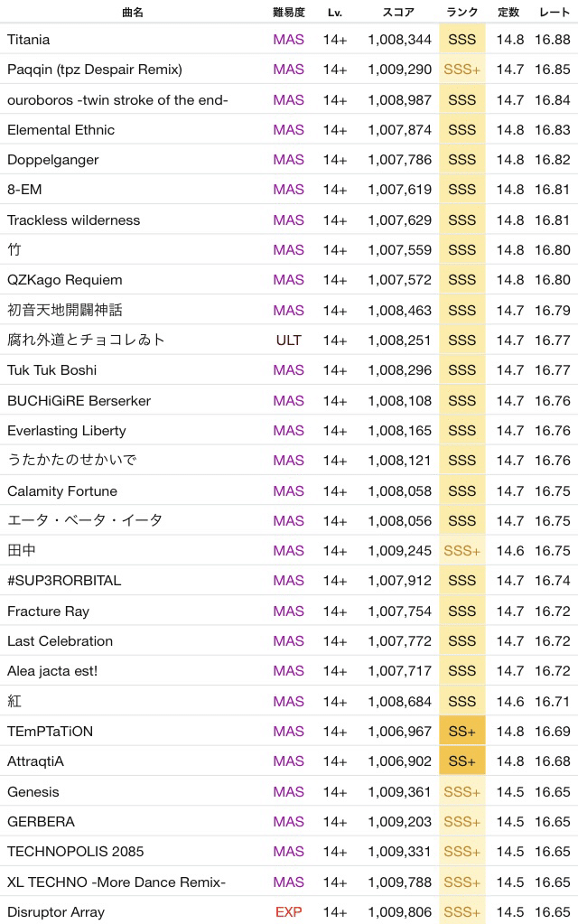Viewport: 578px width, 924px height.
Task: Select Everlasting Liberty song title
Action: (x=67, y=431)
